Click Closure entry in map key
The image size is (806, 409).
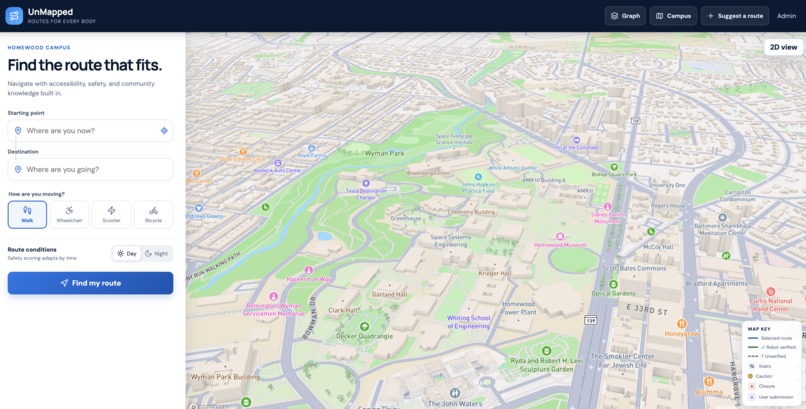tap(761, 386)
